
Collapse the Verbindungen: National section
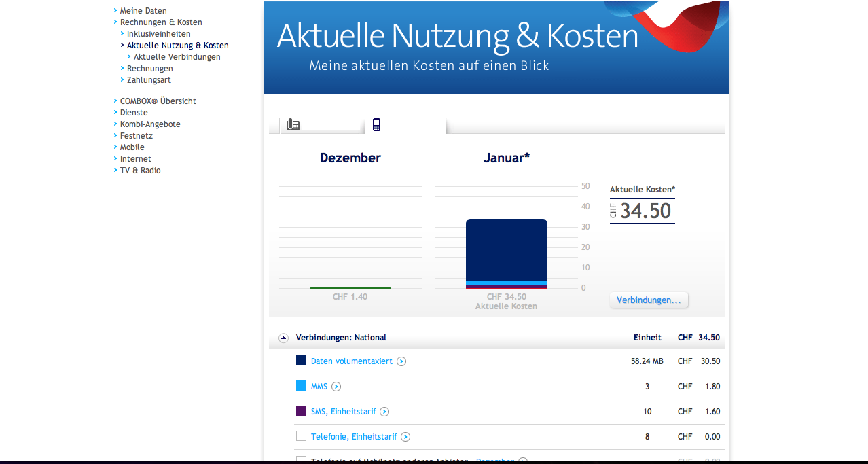tap(283, 338)
